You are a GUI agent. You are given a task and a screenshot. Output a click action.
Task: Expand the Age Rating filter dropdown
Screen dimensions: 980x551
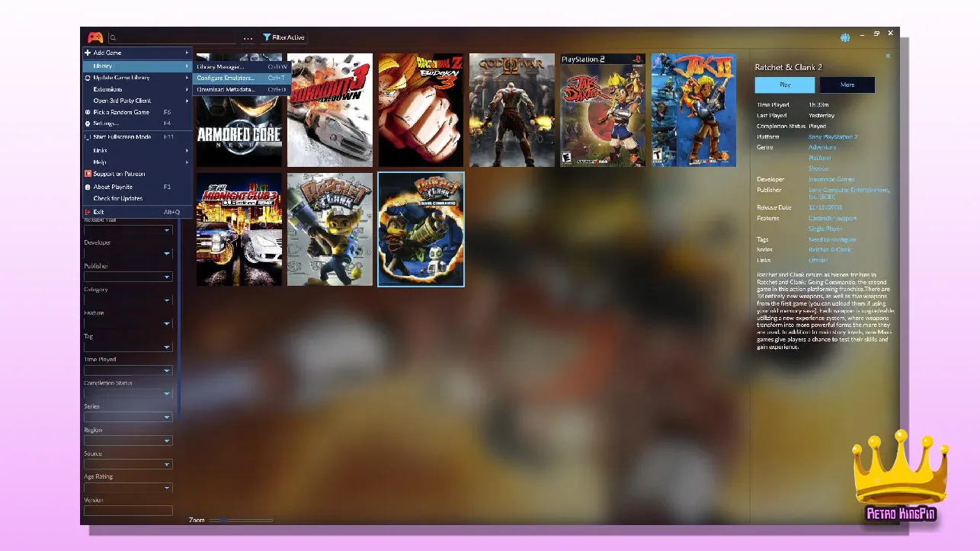(128, 488)
